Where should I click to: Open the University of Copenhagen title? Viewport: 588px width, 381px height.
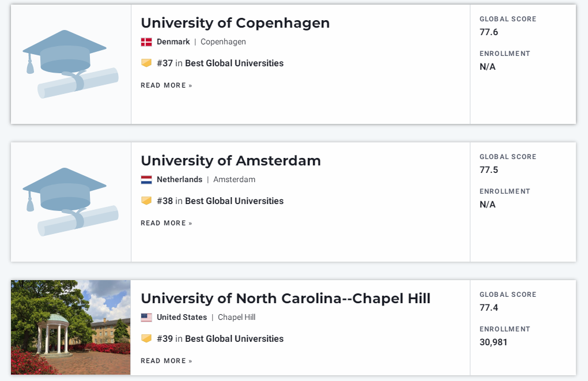pyautogui.click(x=235, y=23)
